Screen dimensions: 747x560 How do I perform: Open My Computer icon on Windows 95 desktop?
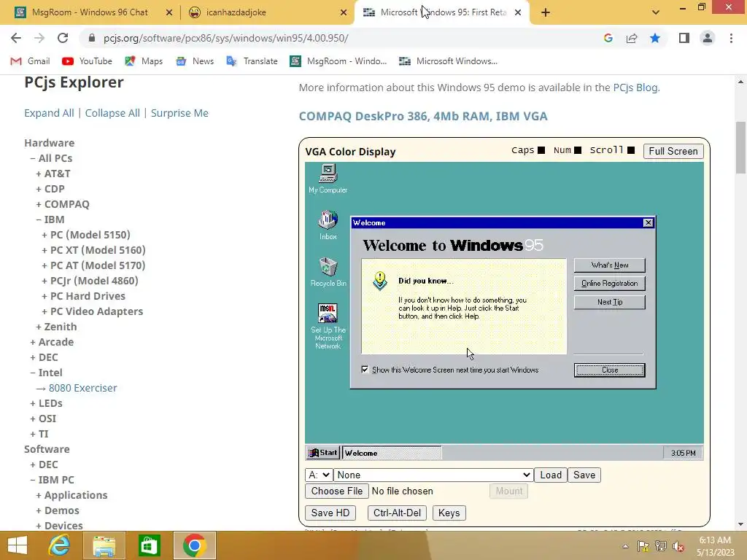coord(328,178)
